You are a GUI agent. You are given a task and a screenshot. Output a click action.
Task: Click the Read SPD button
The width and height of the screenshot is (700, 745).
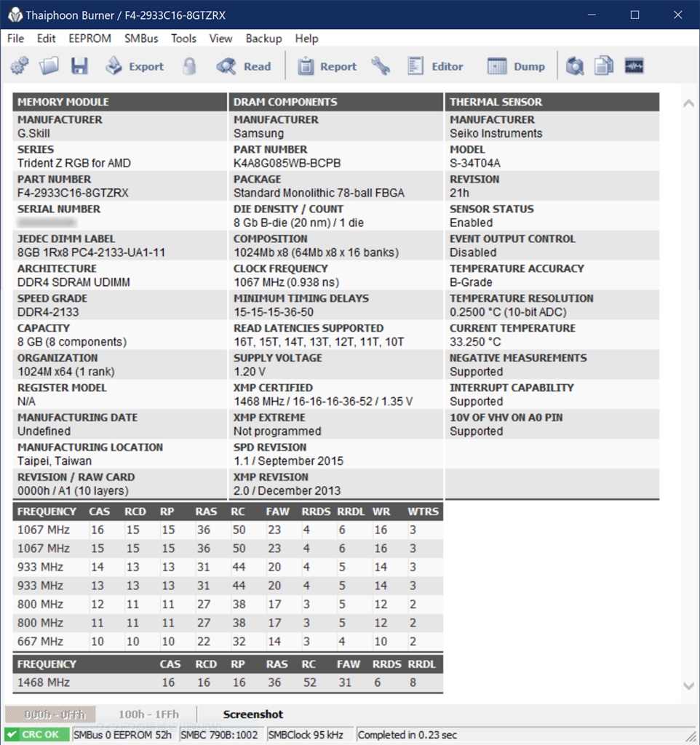pos(243,66)
